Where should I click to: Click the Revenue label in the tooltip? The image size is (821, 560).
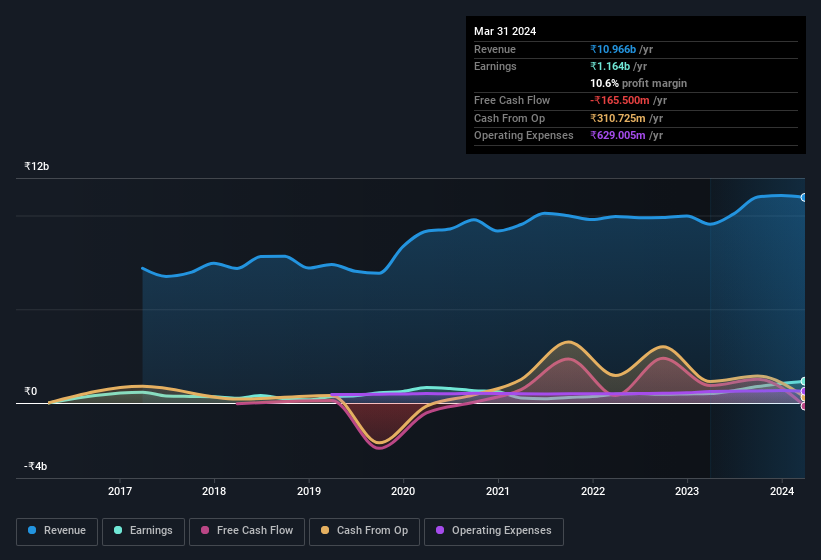495,49
